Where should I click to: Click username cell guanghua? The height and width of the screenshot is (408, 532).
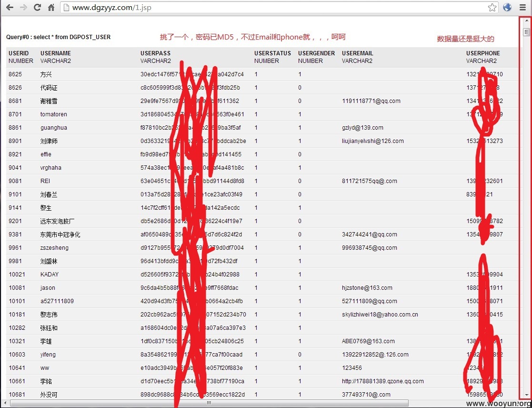click(x=54, y=128)
